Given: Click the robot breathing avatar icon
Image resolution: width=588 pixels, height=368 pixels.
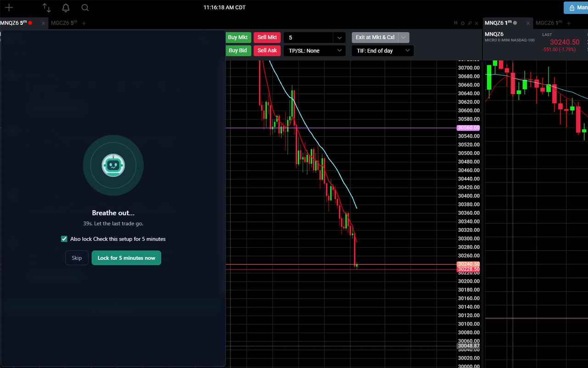Looking at the screenshot, I should [x=113, y=165].
